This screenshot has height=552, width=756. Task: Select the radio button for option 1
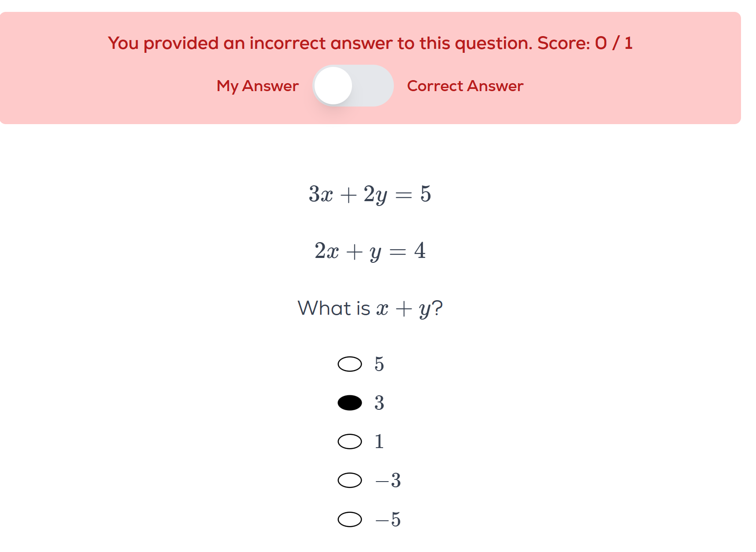[350, 442]
